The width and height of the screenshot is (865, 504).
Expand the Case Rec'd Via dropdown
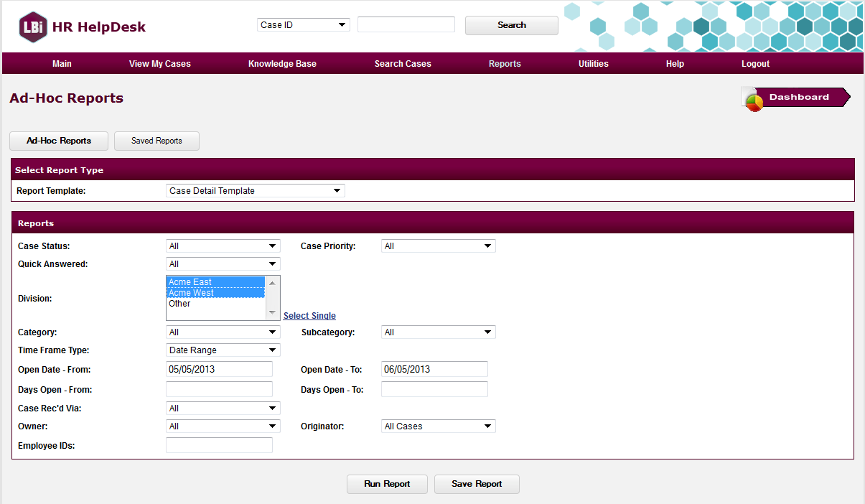tap(223, 409)
